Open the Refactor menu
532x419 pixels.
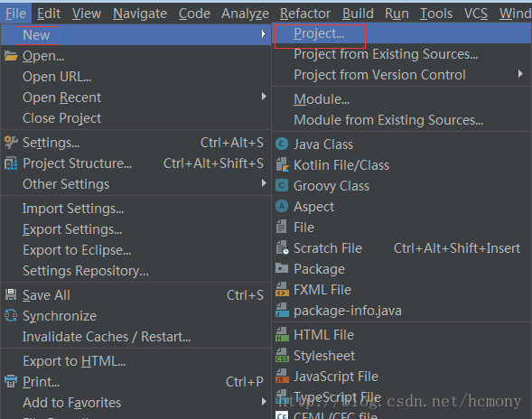pos(305,14)
